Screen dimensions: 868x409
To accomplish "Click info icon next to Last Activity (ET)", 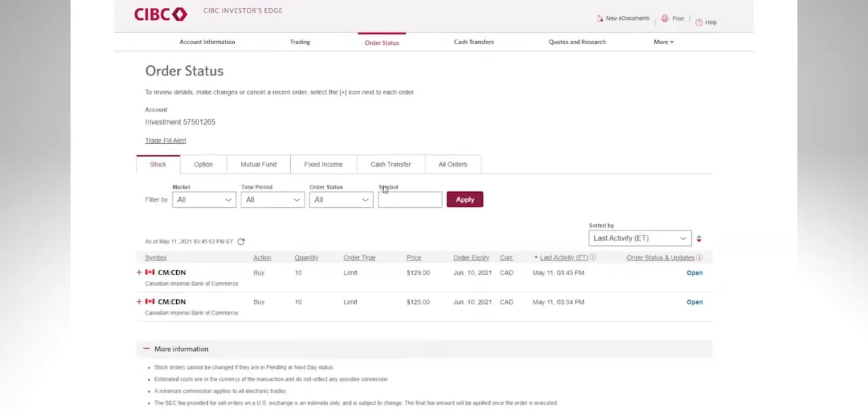I will 593,258.
